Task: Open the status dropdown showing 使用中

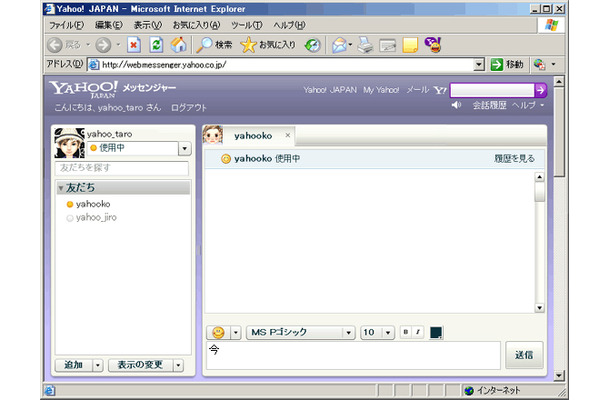Action: click(x=185, y=148)
